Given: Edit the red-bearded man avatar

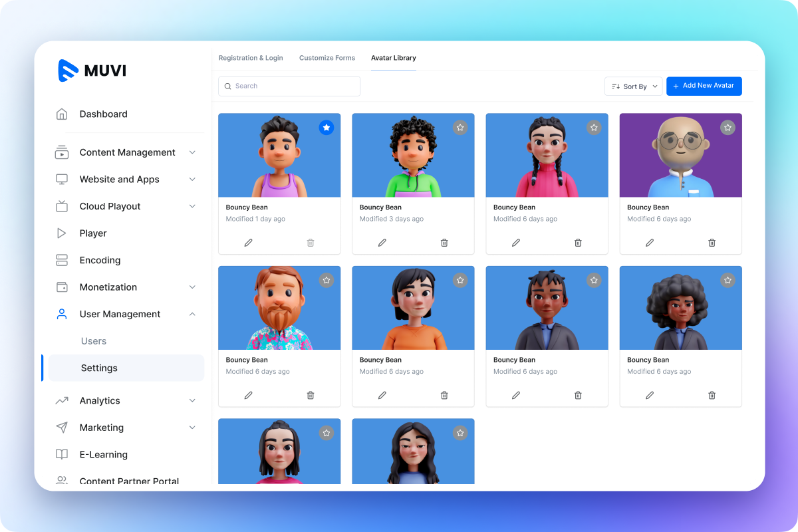Looking at the screenshot, I should (x=249, y=395).
